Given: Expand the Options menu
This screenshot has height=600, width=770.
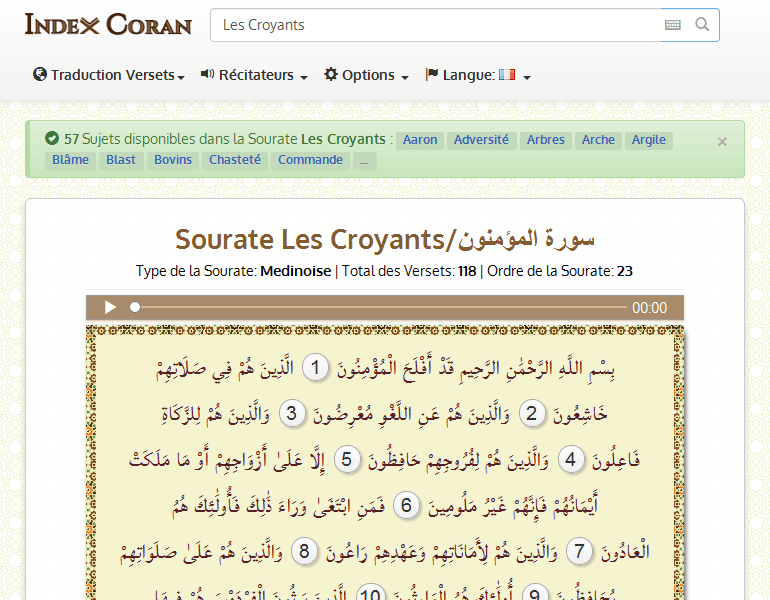Looking at the screenshot, I should (366, 75).
